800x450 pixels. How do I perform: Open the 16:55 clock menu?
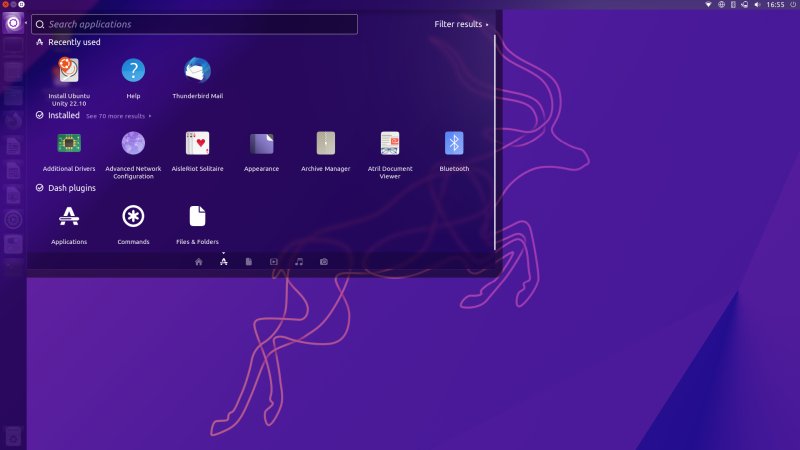coord(775,5)
